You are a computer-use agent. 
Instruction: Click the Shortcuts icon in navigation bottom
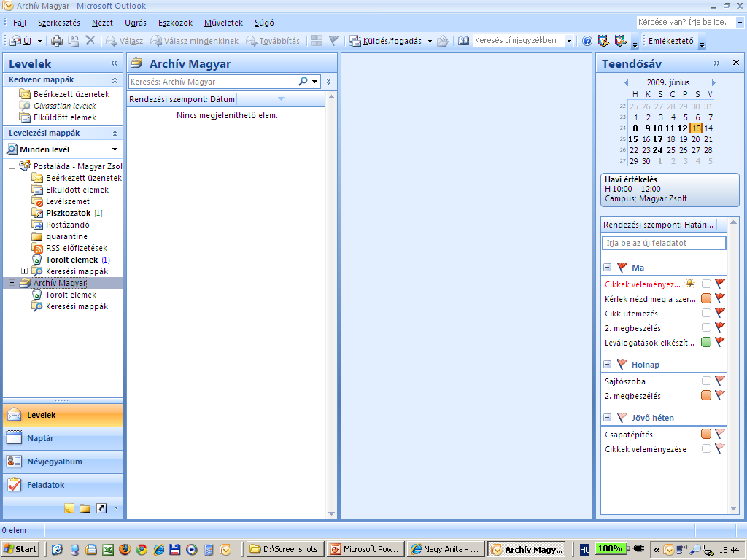(x=101, y=508)
